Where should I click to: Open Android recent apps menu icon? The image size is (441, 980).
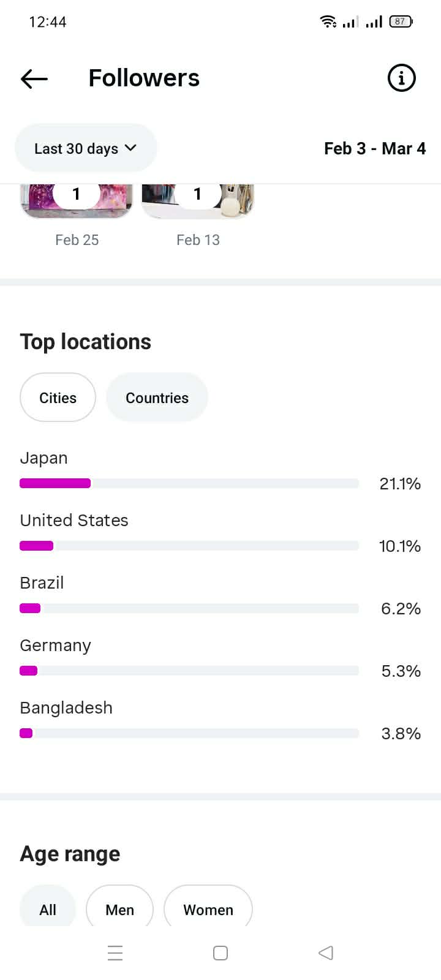(115, 952)
